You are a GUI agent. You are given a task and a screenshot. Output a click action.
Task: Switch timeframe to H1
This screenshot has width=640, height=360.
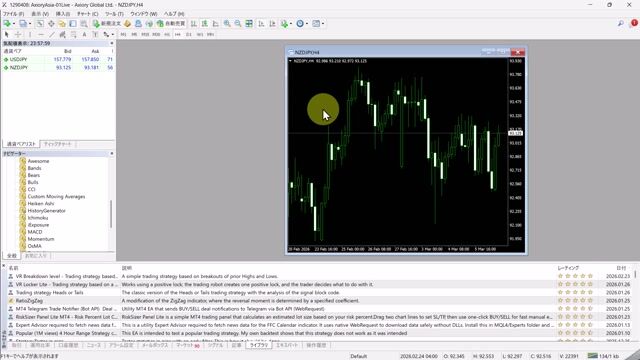click(167, 35)
